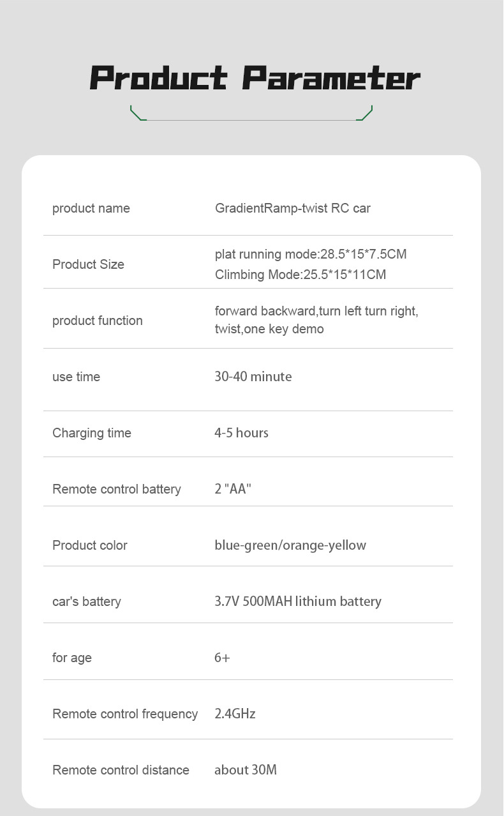Viewport: 504px width, 816px height.
Task: Click the "3.7V 500MAH lithium battery" value
Action: click(x=298, y=601)
